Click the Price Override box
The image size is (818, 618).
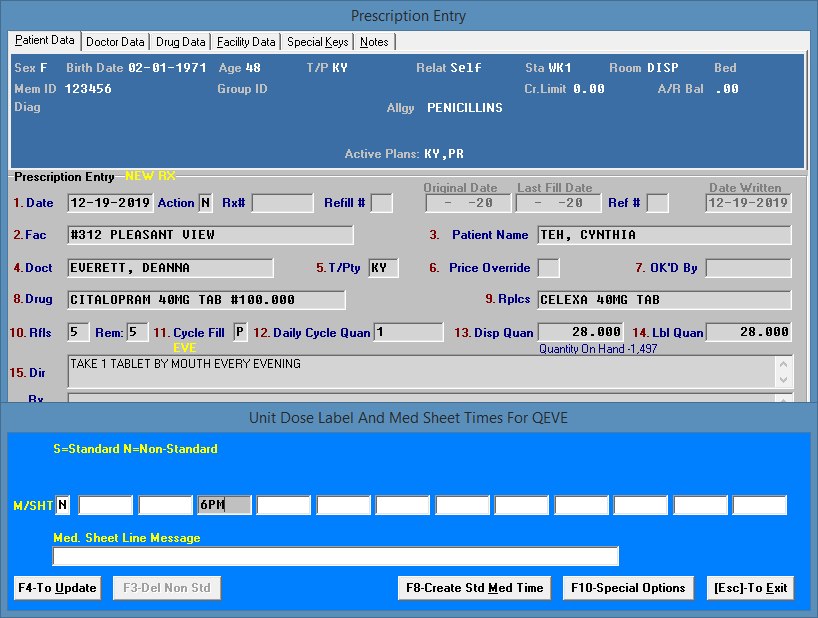[548, 268]
